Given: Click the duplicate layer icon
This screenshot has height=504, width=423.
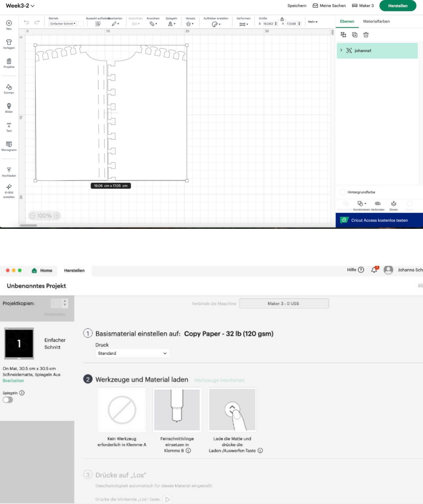Looking at the screenshot, I should tap(355, 35).
